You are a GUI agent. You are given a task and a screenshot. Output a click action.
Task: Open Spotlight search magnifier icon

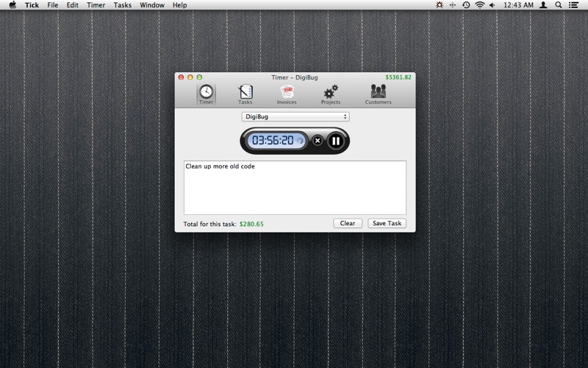point(559,5)
